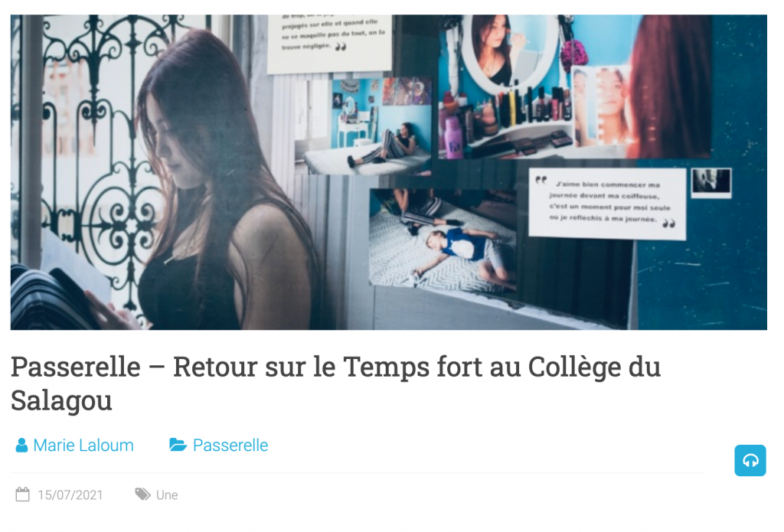Click the 15/07/2021 publication date
Viewport: 784px width, 532px height.
tap(70, 494)
